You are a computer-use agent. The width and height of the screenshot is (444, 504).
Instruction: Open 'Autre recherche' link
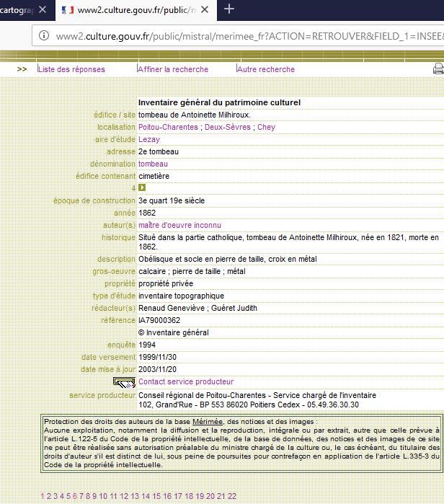266,69
